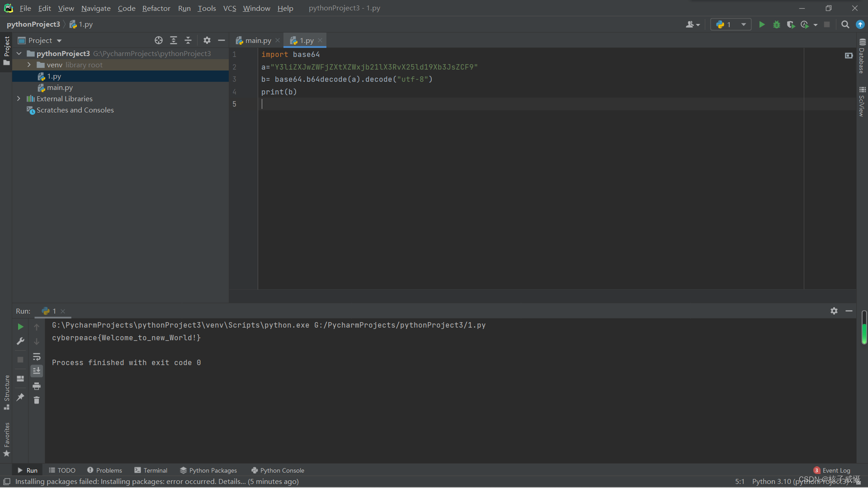Click Run with Coverage icon

click(x=790, y=24)
